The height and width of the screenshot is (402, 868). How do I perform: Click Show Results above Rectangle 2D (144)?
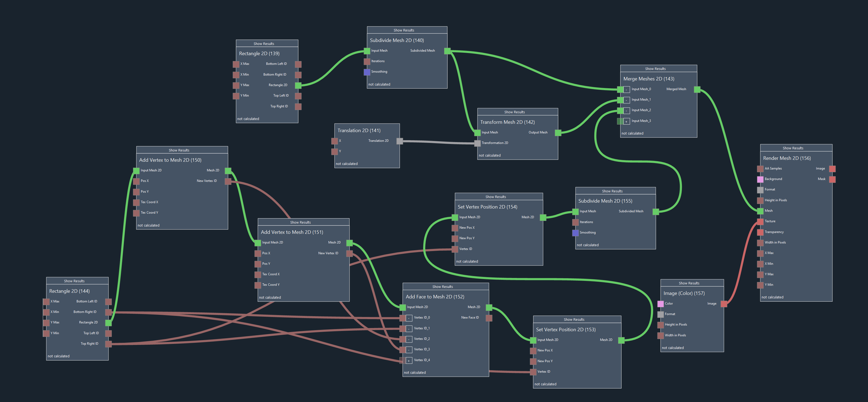pos(74,281)
